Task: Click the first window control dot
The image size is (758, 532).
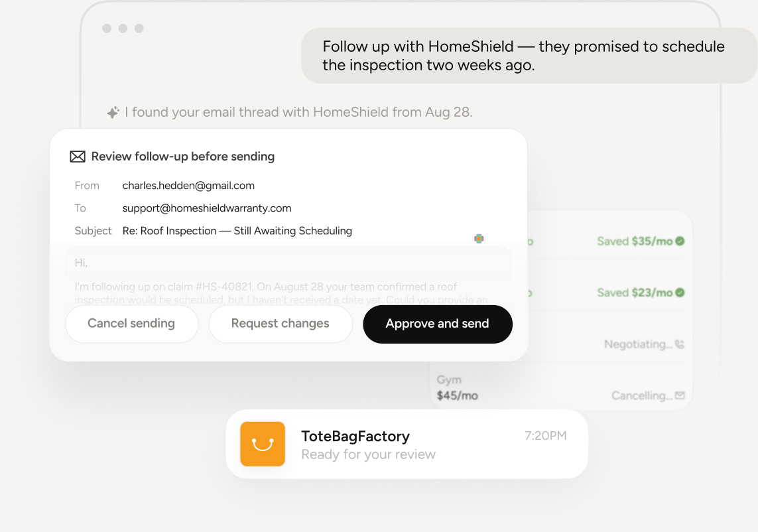Action: tap(107, 29)
